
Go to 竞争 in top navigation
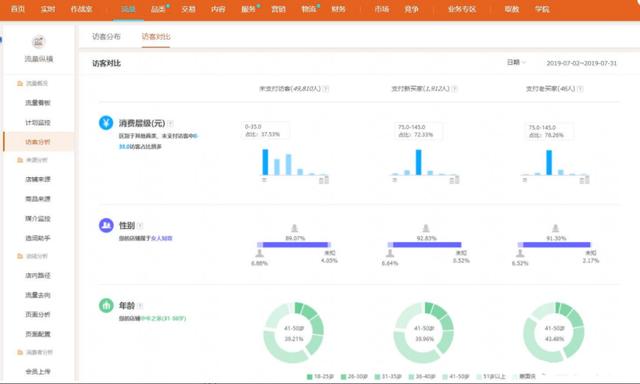[411, 9]
